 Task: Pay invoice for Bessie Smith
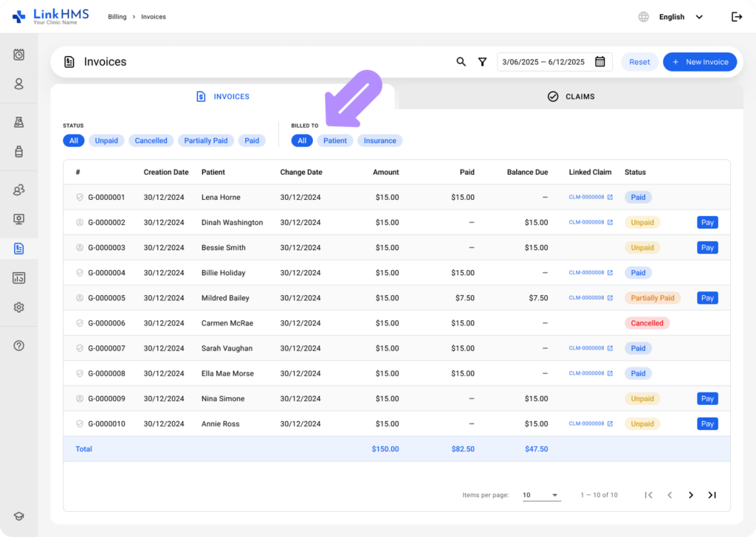tap(707, 248)
